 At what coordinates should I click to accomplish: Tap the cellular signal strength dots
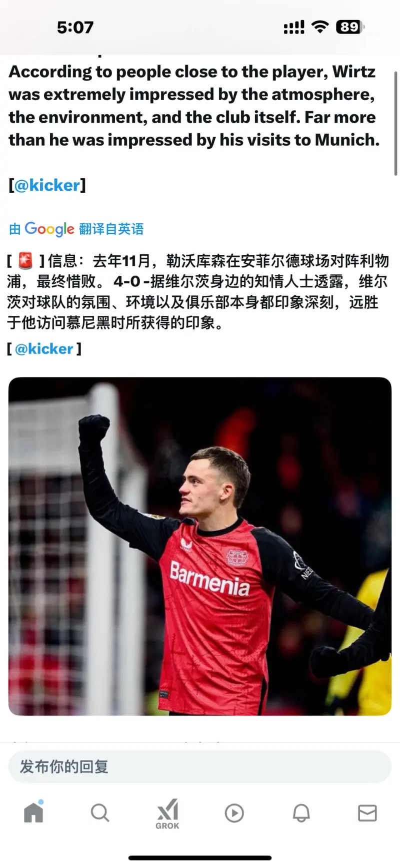tap(294, 28)
